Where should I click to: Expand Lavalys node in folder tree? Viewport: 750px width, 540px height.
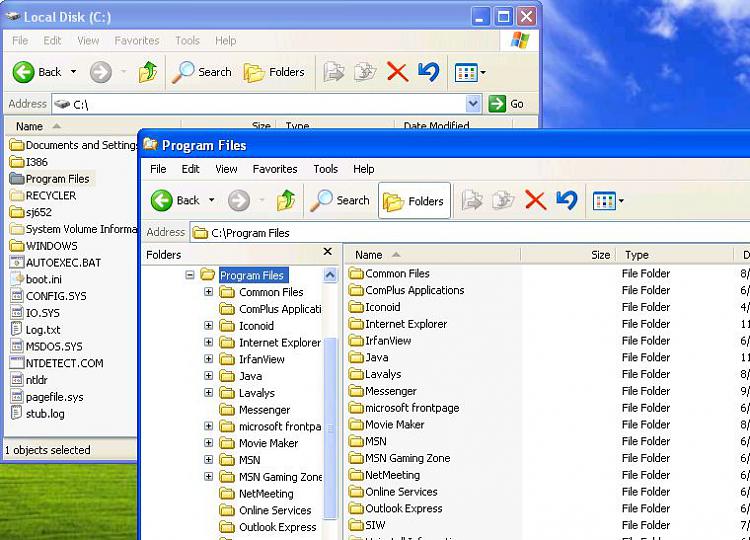209,393
